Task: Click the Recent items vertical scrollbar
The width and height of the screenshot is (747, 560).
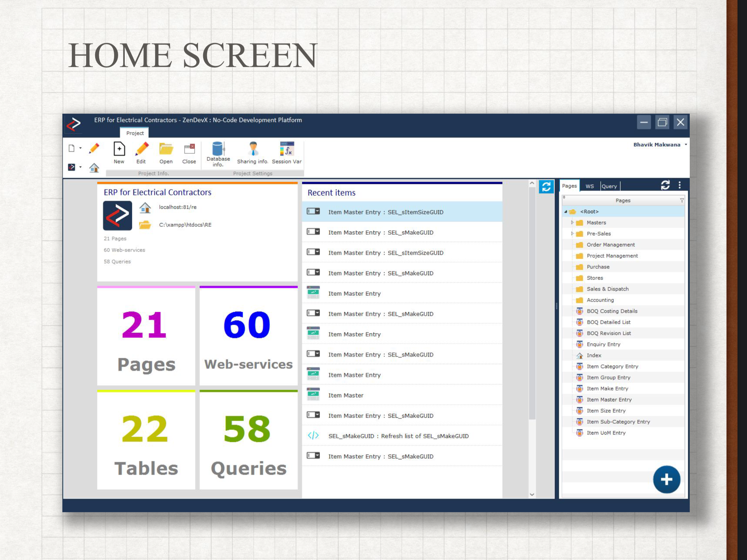Action: coord(532,303)
